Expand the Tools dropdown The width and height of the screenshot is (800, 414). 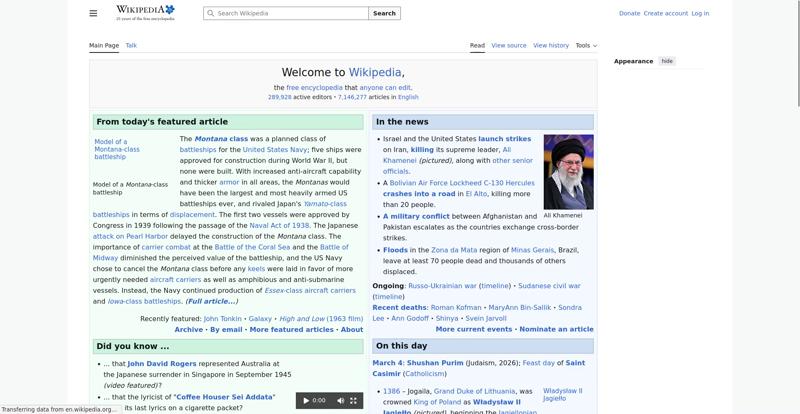click(x=586, y=45)
